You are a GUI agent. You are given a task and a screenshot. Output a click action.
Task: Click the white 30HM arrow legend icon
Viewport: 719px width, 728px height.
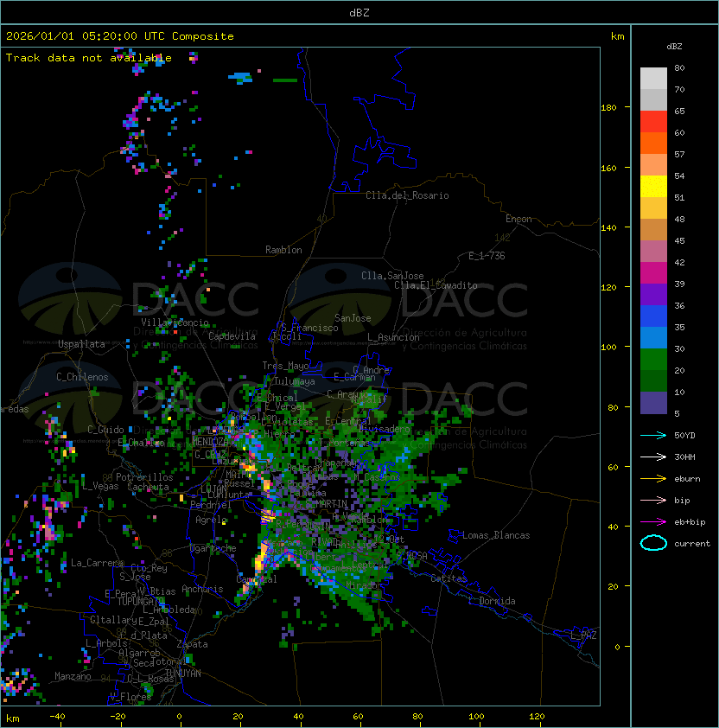[653, 457]
